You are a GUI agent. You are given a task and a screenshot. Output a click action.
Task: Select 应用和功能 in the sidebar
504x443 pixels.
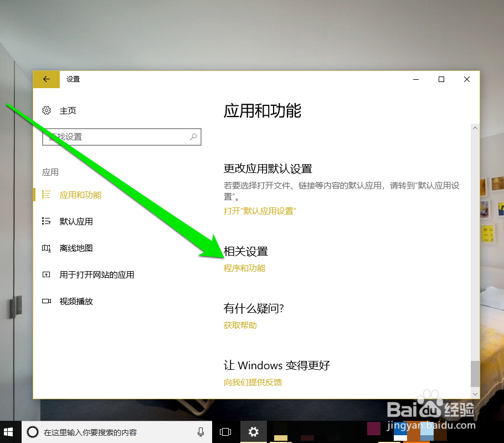coord(80,195)
